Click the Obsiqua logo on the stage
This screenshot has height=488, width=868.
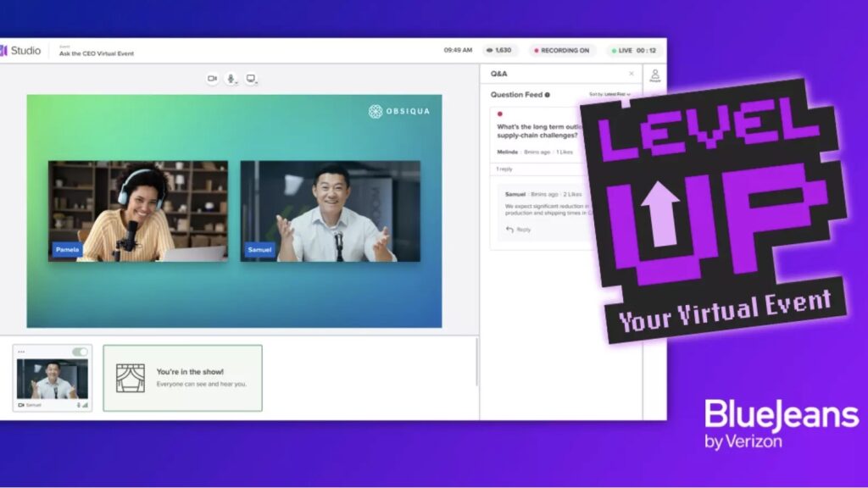click(399, 111)
